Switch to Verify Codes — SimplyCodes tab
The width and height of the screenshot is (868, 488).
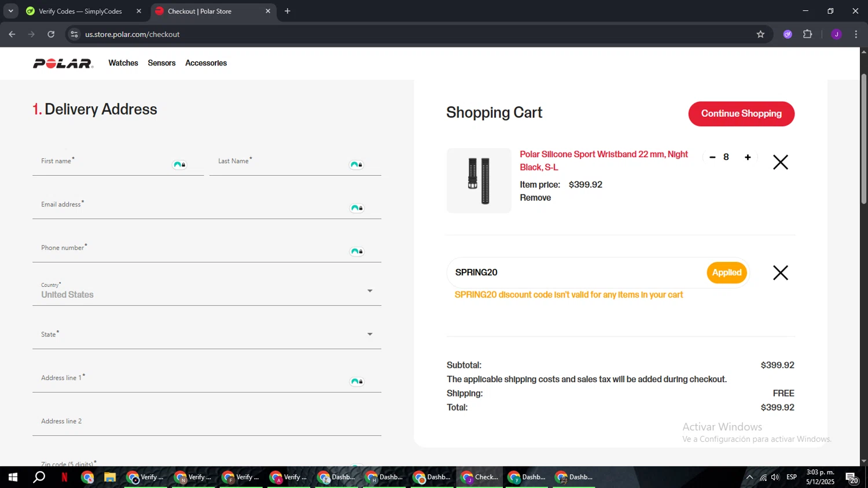[x=80, y=11]
